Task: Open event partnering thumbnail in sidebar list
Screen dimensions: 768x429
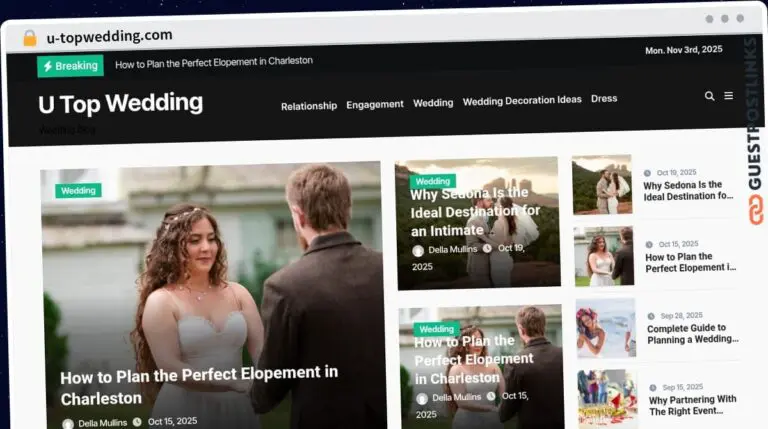Action: tap(608, 399)
